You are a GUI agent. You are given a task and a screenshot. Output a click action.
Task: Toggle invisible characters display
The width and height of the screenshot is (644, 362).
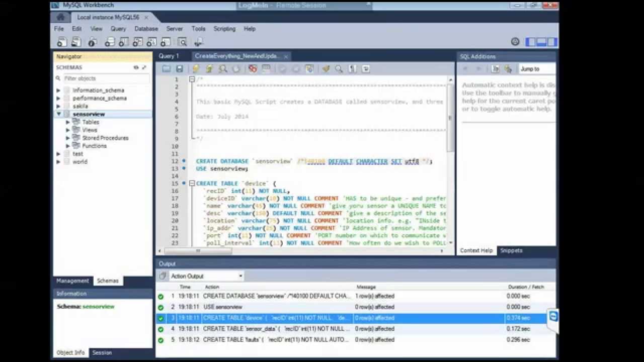[x=353, y=69]
